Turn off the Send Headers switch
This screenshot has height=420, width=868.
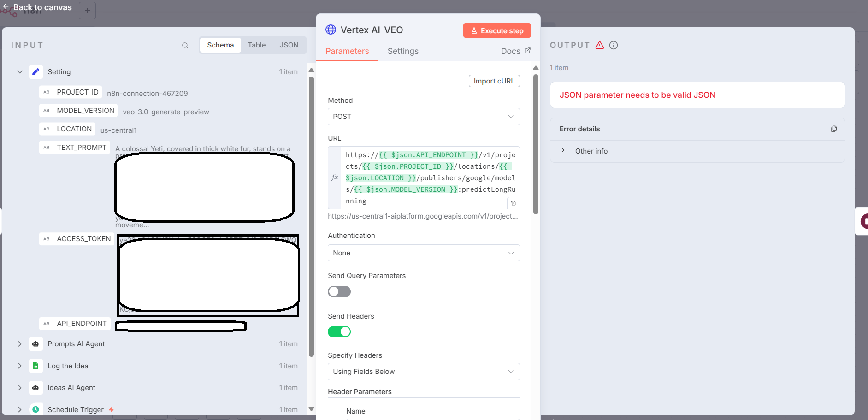coord(339,332)
